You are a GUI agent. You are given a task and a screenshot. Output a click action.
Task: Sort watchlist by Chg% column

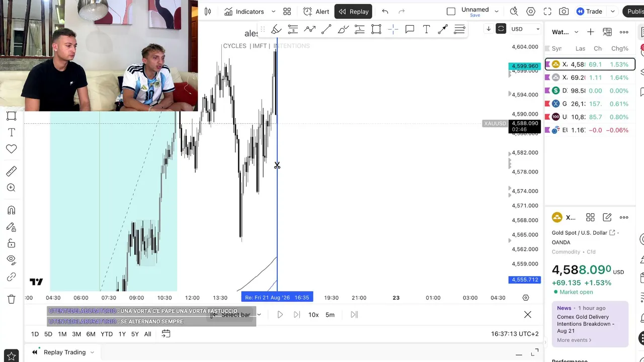(x=620, y=48)
